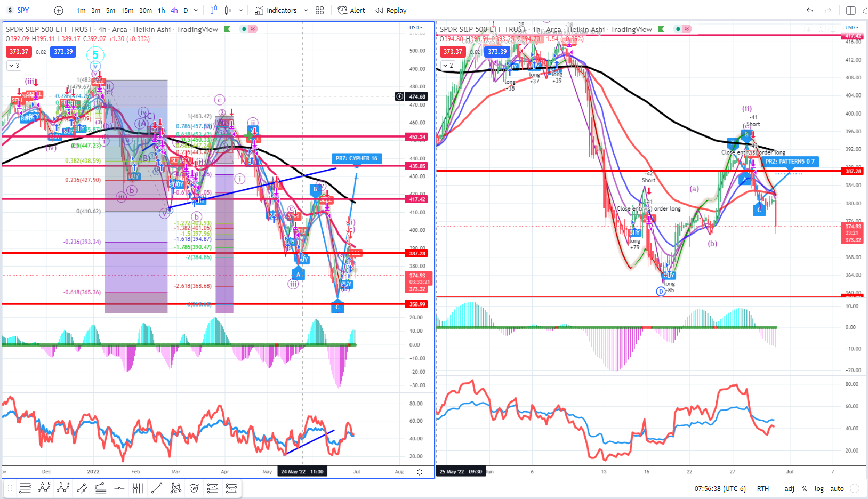
Task: Select the trend line drawing tool
Action: pos(157,488)
